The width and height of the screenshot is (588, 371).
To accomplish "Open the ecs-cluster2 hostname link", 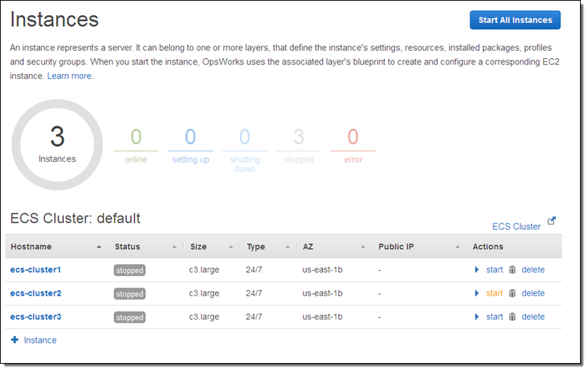I will point(36,293).
